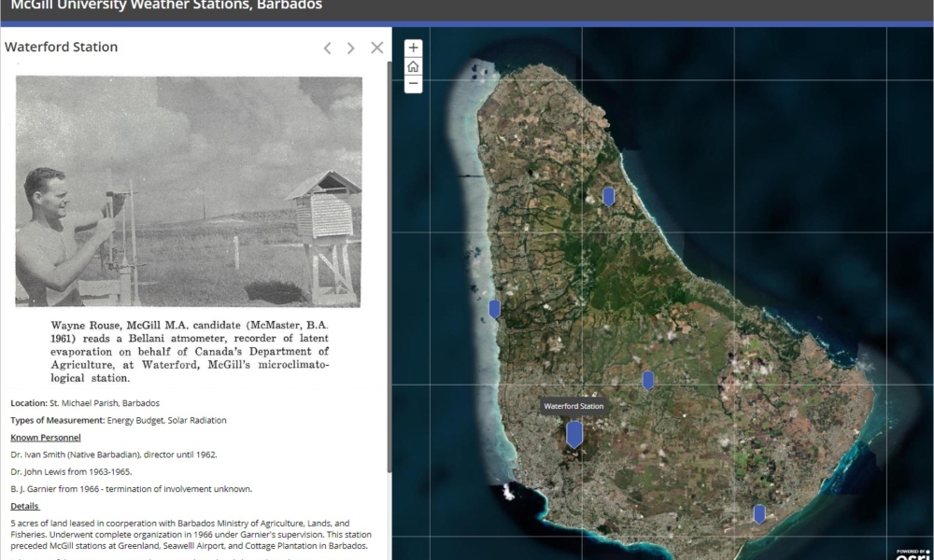Open the Esri logo link
This screenshot has width=934, height=560.
[909, 553]
